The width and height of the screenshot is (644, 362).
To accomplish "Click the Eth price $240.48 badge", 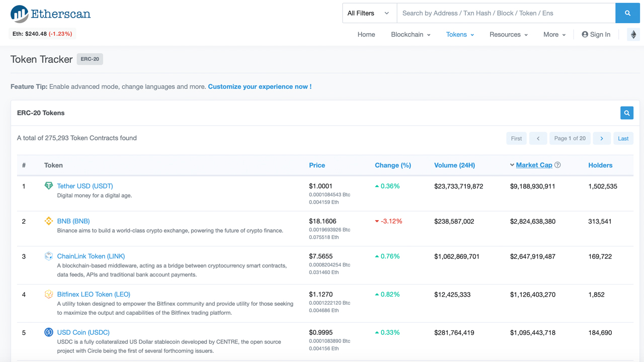I will (x=42, y=34).
